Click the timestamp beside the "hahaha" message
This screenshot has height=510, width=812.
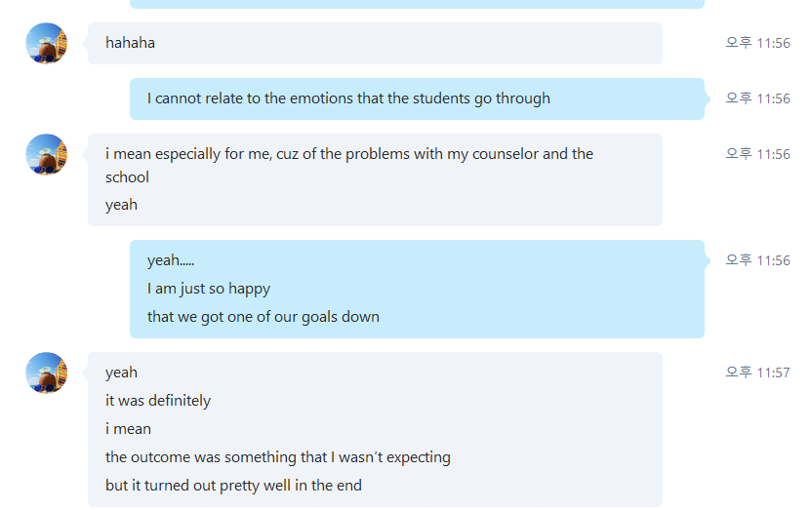coord(757,43)
